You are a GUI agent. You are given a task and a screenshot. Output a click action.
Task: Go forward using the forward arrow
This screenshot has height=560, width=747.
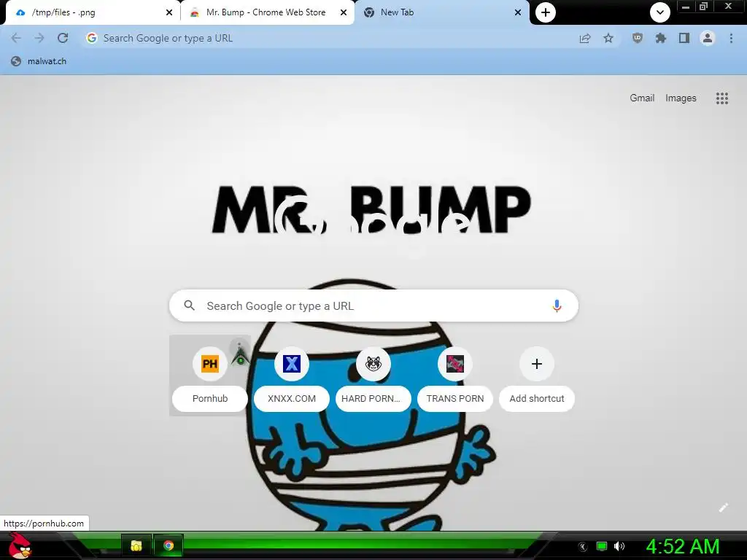(39, 38)
